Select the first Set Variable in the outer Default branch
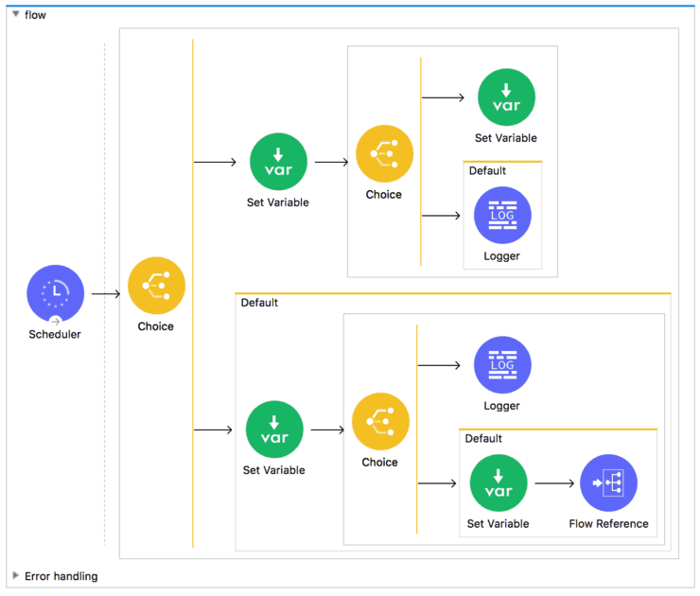Screen dimensions: 700x596 pos(274,429)
